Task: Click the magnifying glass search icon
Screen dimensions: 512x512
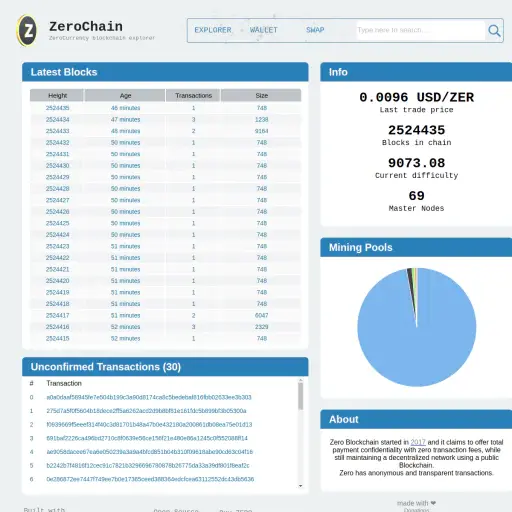Action: click(x=494, y=31)
